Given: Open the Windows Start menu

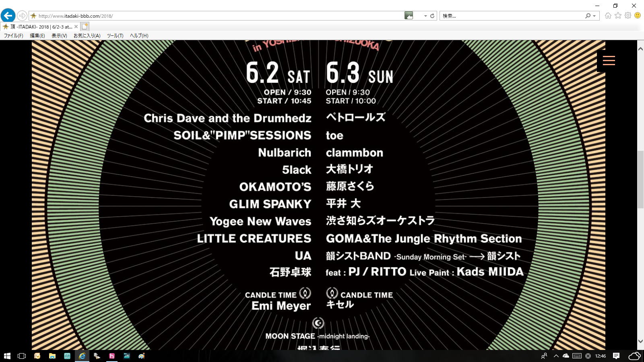Looking at the screenshot, I should pyautogui.click(x=7, y=356).
